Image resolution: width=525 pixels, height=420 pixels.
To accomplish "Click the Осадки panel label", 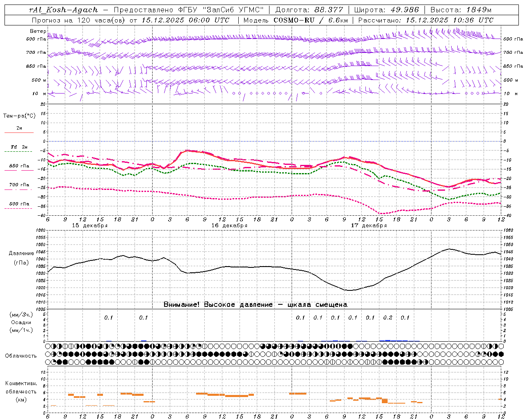I will click(21, 322).
